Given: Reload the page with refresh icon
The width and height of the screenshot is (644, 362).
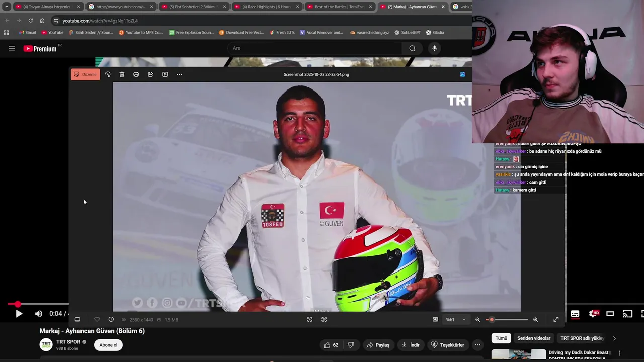Looking at the screenshot, I should 30,21.
